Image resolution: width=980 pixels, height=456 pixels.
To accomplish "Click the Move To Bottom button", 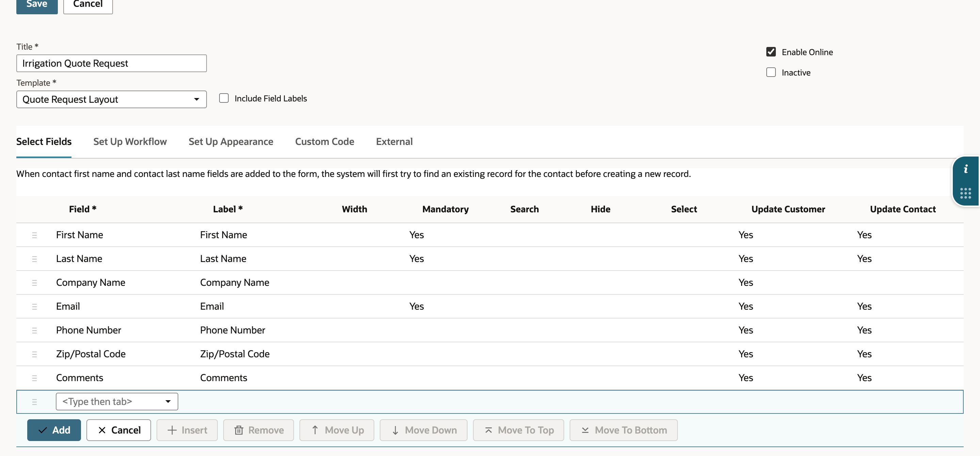I will click(623, 430).
